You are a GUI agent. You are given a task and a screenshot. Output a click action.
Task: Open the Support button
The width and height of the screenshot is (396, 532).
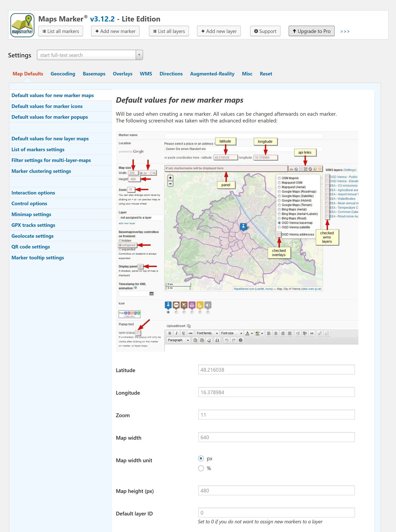[265, 31]
